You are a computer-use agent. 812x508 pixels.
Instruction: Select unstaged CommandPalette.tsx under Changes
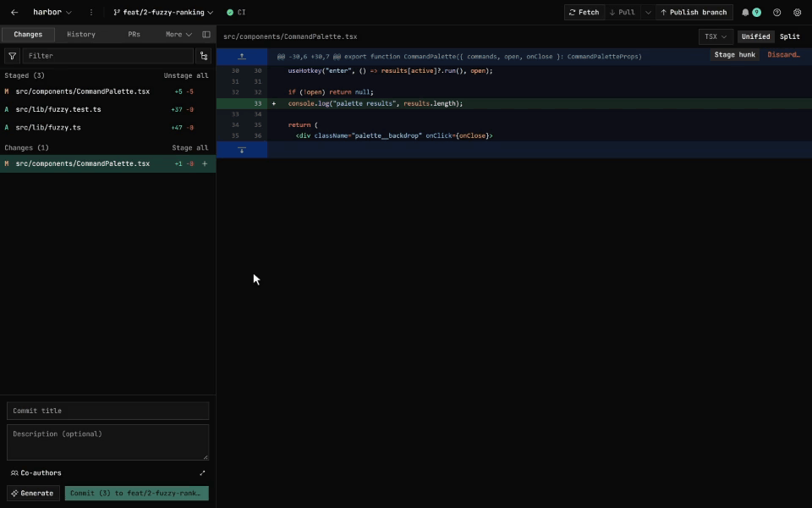[107, 163]
